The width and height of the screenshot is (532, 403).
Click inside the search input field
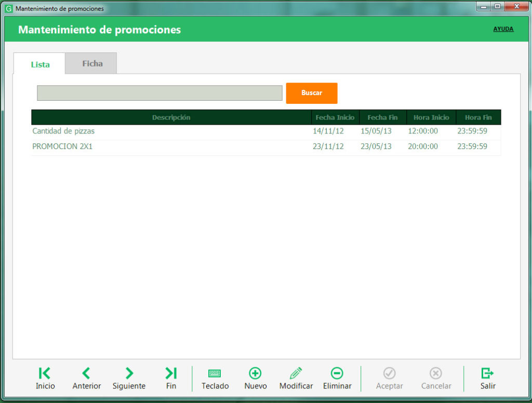click(x=159, y=92)
